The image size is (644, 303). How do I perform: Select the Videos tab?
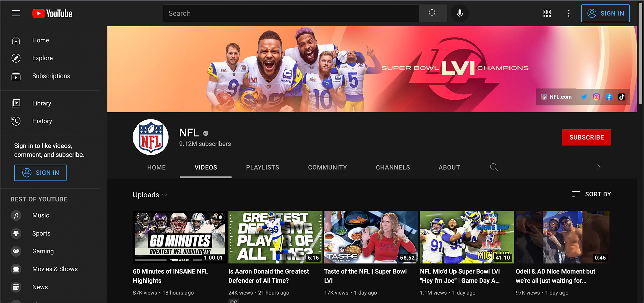pos(206,167)
